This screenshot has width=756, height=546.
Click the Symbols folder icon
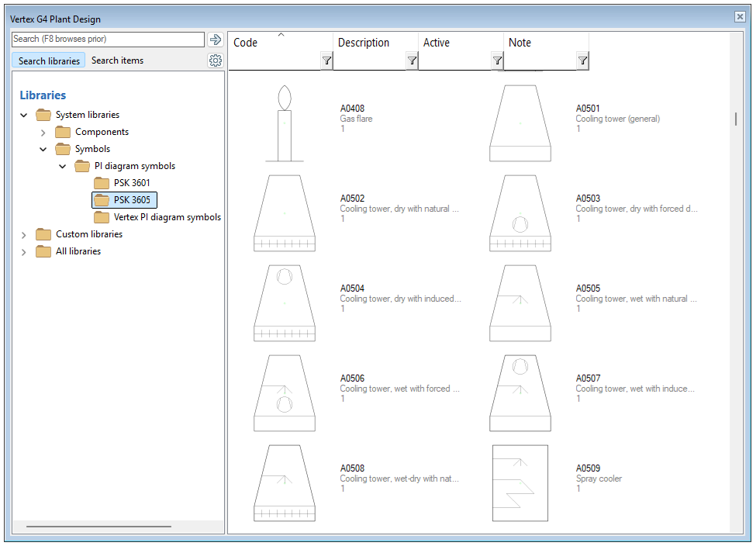coord(62,149)
